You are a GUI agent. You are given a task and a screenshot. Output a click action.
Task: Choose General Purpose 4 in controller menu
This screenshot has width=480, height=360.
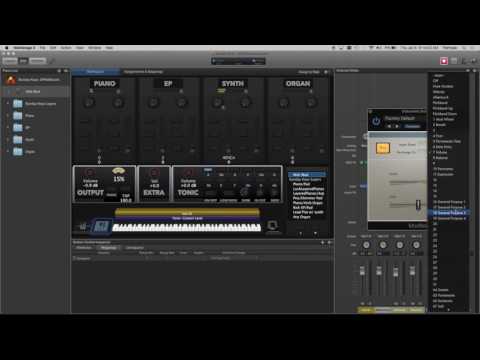point(449,218)
